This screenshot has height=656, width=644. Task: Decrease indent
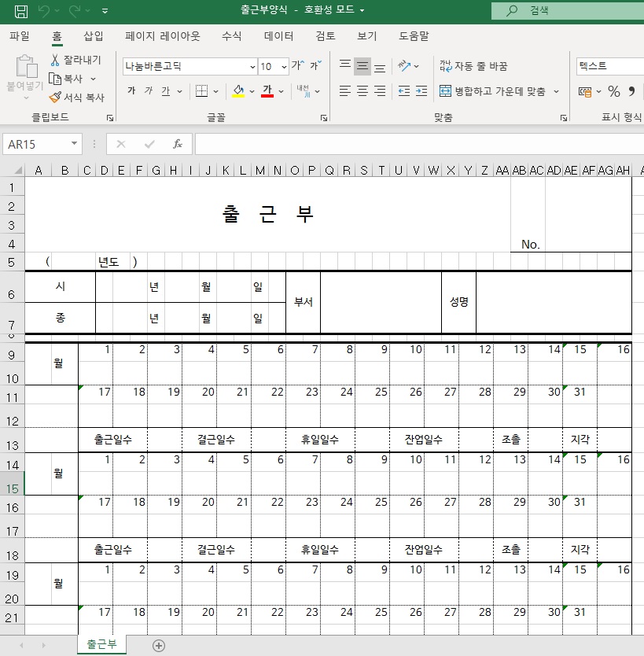pos(404,90)
